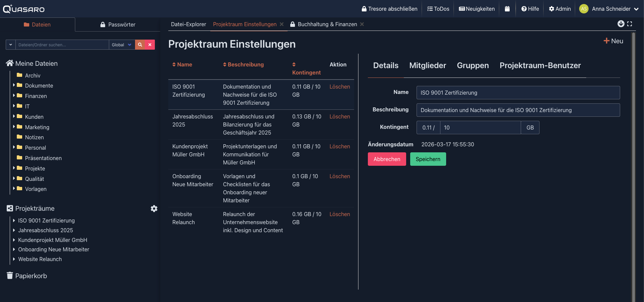
Task: Save changes with Speichern
Action: pos(428,159)
